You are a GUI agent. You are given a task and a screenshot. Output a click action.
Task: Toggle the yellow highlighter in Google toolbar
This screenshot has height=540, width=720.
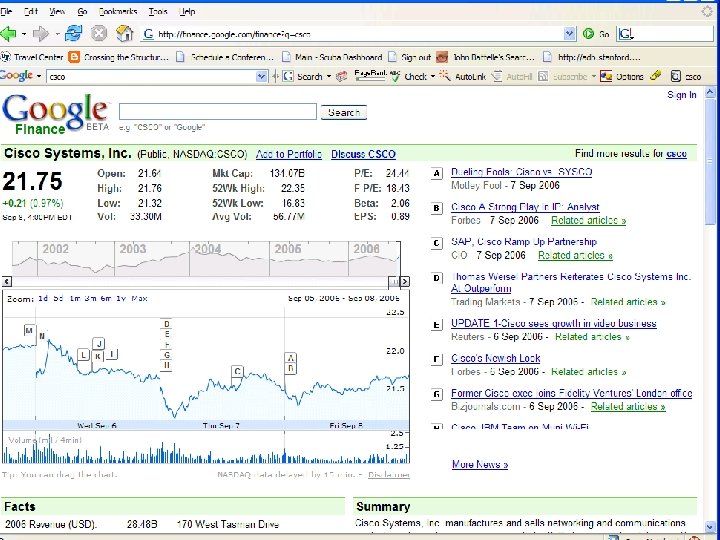click(656, 75)
